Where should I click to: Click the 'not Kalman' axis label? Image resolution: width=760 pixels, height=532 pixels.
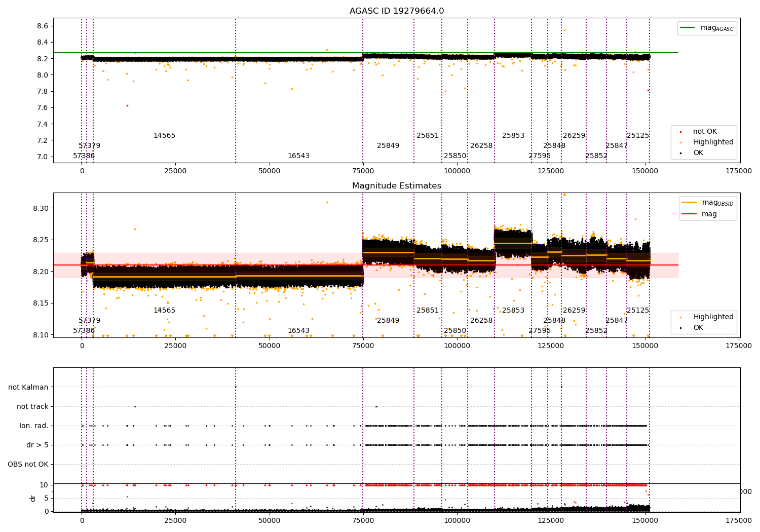click(x=28, y=387)
